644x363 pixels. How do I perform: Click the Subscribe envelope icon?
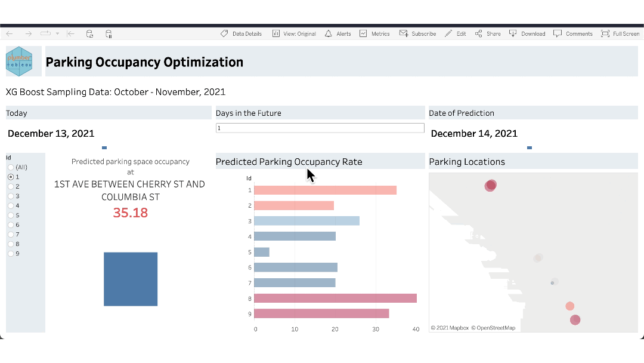402,33
